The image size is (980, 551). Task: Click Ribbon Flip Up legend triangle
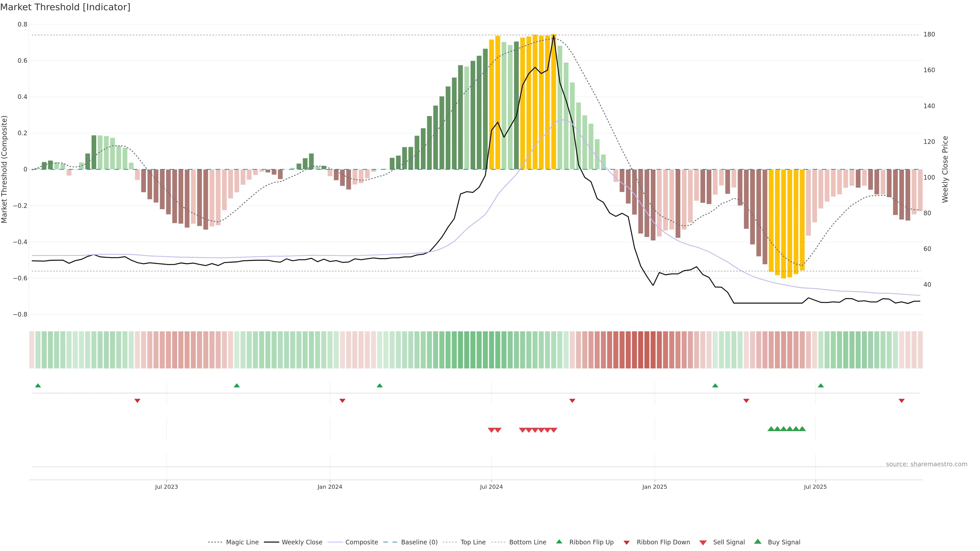559,542
